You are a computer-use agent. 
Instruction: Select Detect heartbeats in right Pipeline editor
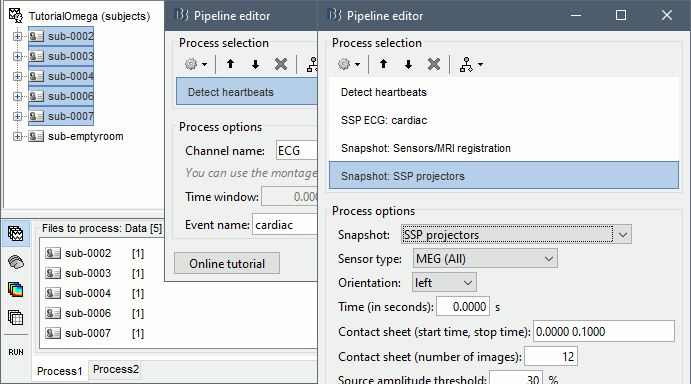504,92
